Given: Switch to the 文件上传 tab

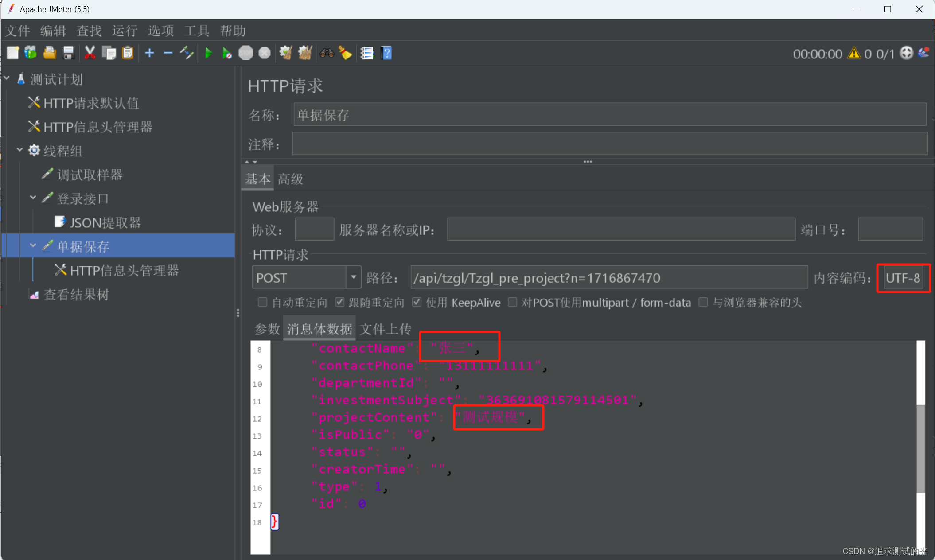Looking at the screenshot, I should point(386,329).
